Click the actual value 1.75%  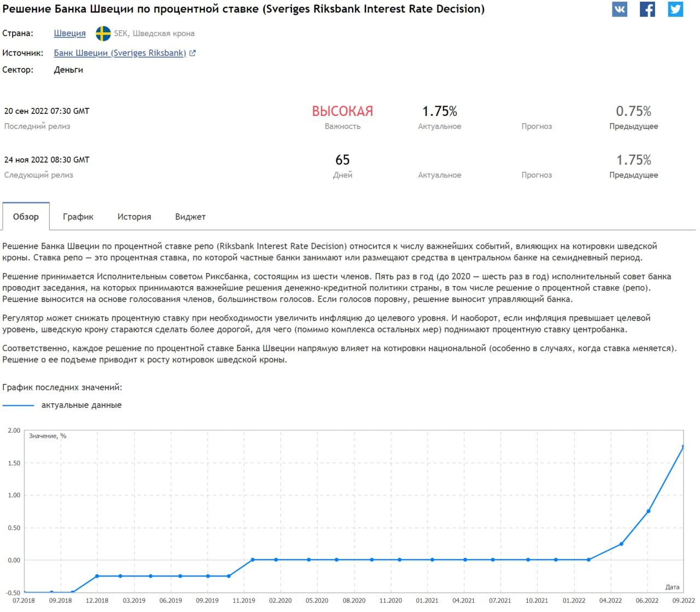[440, 111]
